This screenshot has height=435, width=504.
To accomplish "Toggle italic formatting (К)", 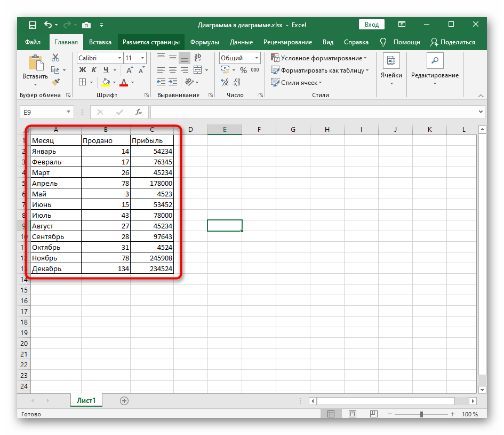I will click(x=94, y=70).
